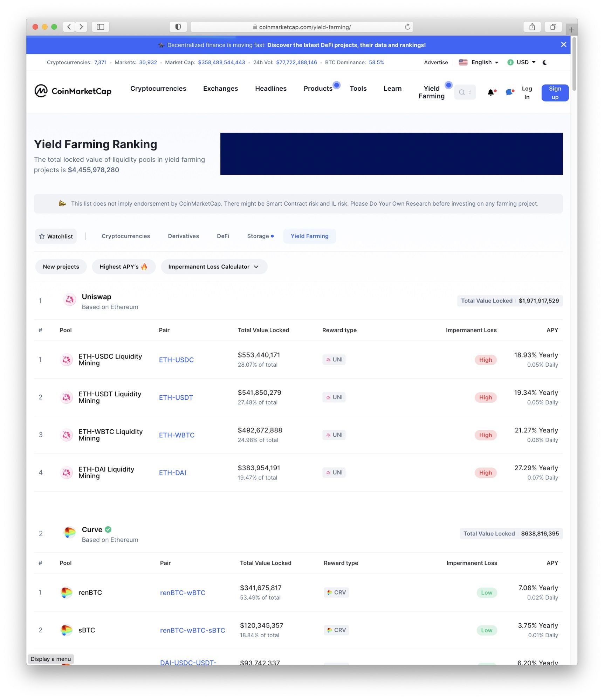Viewport: 604px width, 700px height.
Task: Open the Exchanges nav menu
Action: coord(220,89)
